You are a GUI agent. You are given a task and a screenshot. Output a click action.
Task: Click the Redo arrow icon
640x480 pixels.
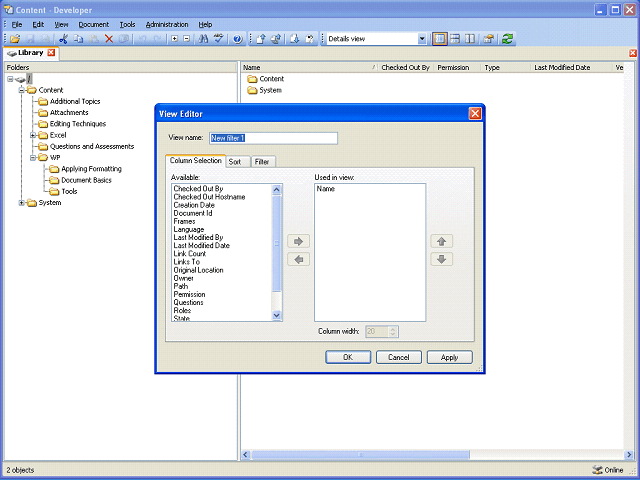[x=158, y=39]
